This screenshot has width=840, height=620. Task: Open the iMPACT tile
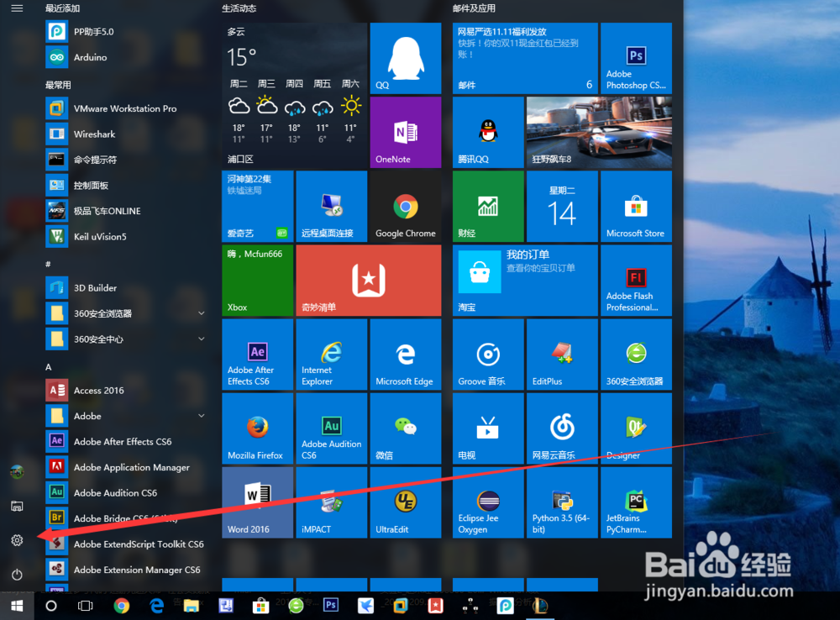[332, 502]
